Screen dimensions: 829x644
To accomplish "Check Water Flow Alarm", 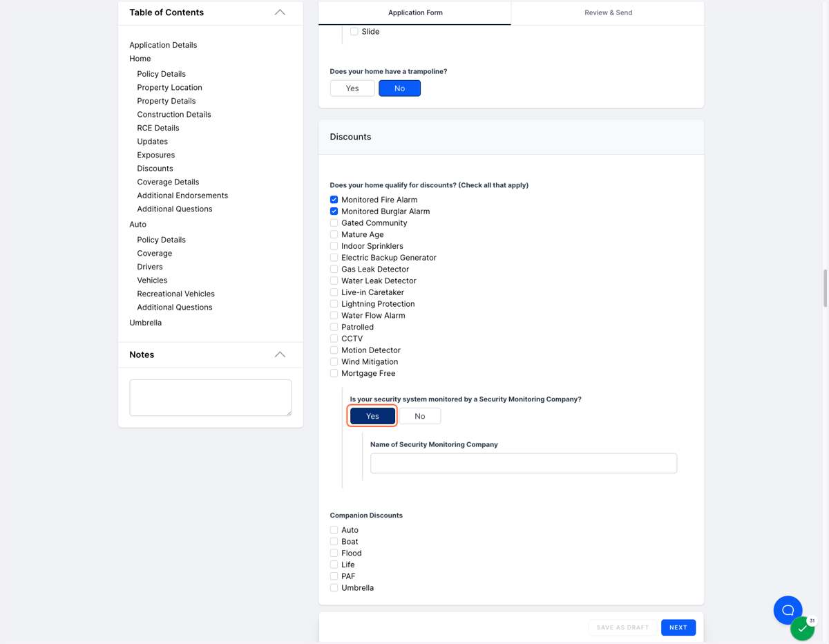I will click(334, 316).
